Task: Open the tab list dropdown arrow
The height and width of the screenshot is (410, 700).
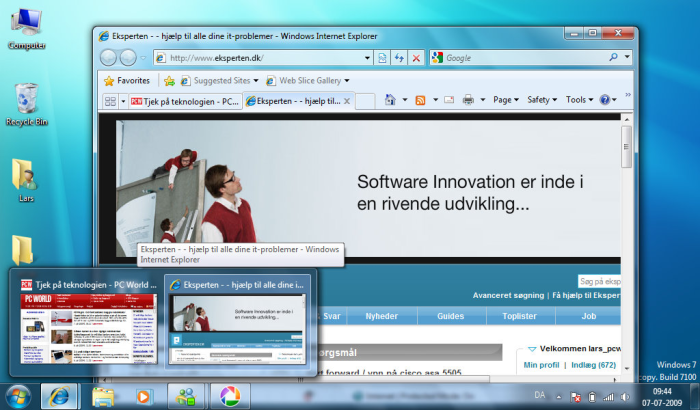Action: point(123,101)
